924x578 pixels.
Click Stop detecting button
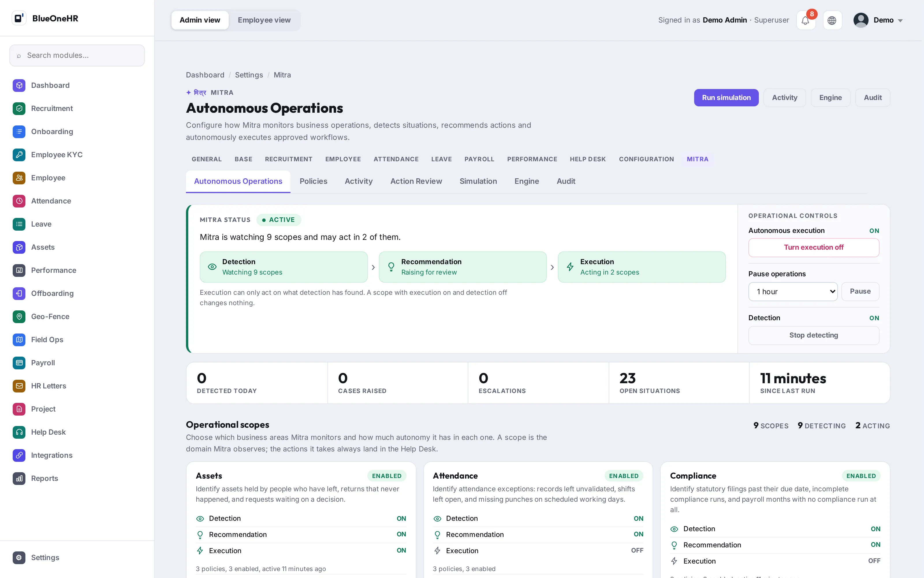click(x=814, y=335)
